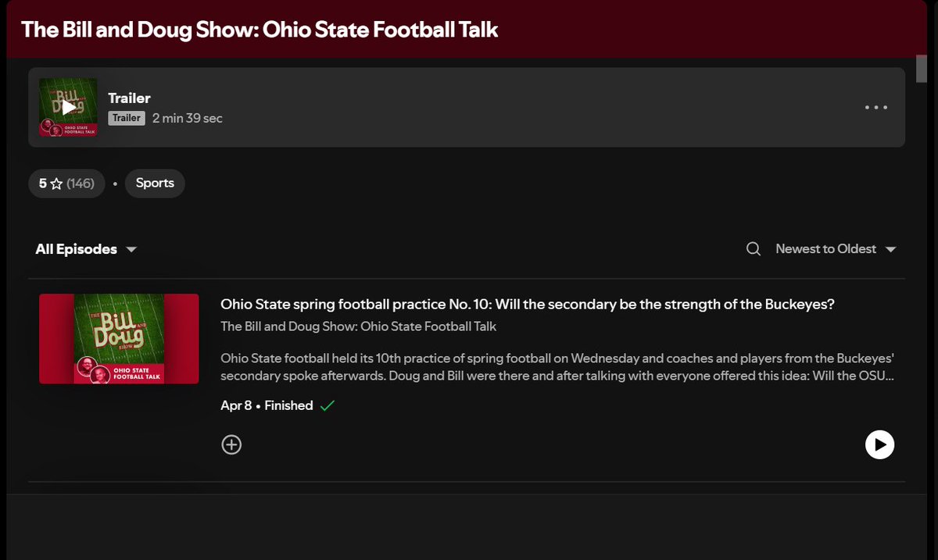Screen dimensions: 938x560
Task: Follow the show name link under the episode title
Action: point(359,326)
